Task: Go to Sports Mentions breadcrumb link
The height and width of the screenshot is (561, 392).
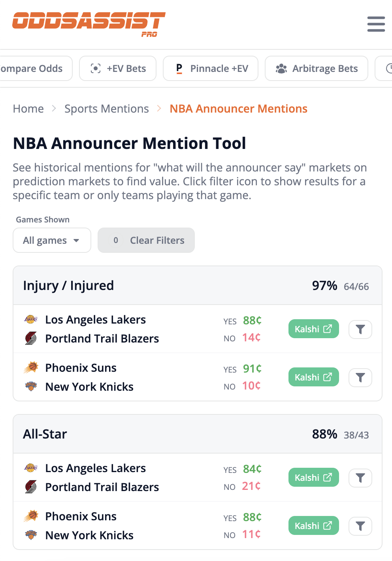Action: [106, 109]
